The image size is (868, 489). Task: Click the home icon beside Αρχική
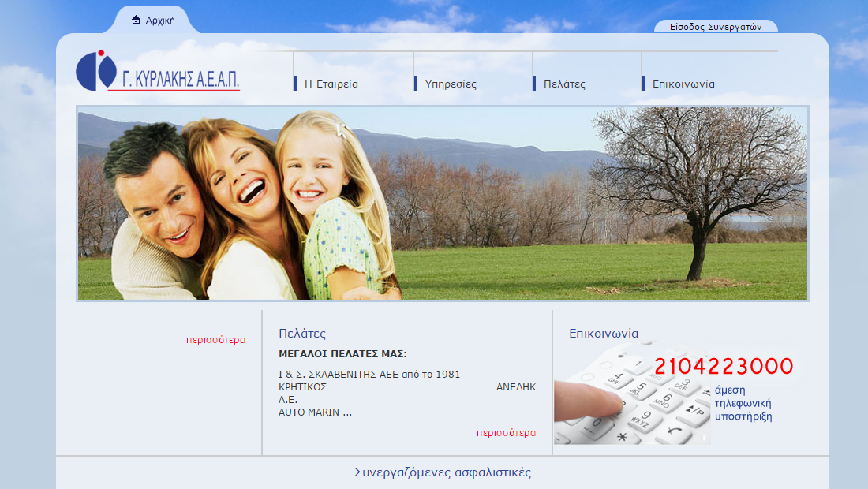pos(137,20)
